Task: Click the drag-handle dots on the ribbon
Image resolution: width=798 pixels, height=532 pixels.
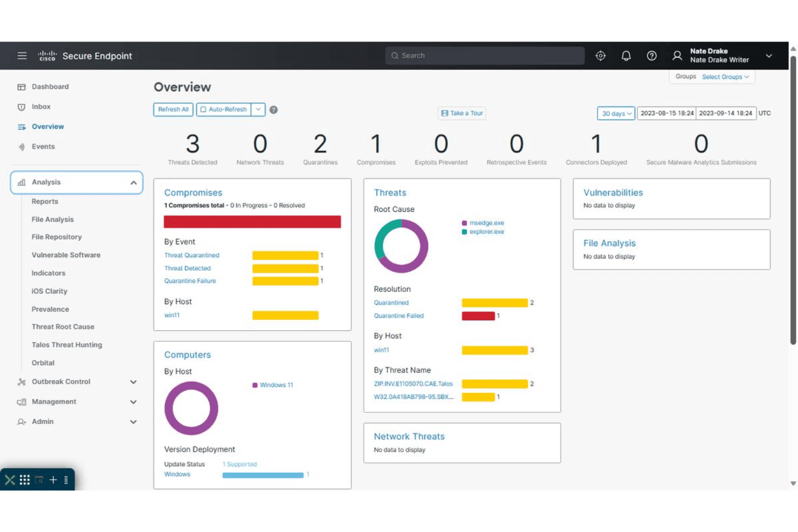Action: 66,480
